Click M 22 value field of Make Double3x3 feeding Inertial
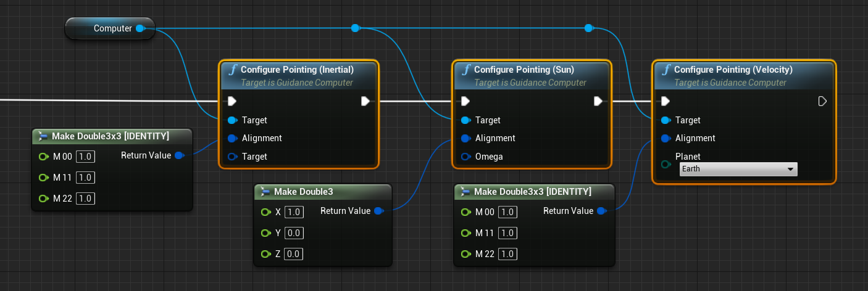Image resolution: width=868 pixels, height=291 pixels. coord(85,199)
